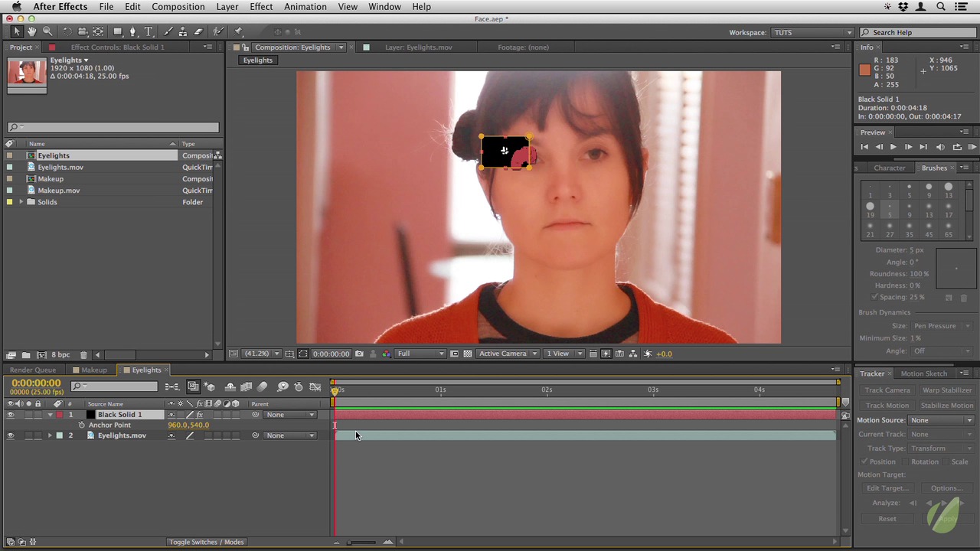Open the Animation menu
The image size is (980, 551).
point(305,7)
